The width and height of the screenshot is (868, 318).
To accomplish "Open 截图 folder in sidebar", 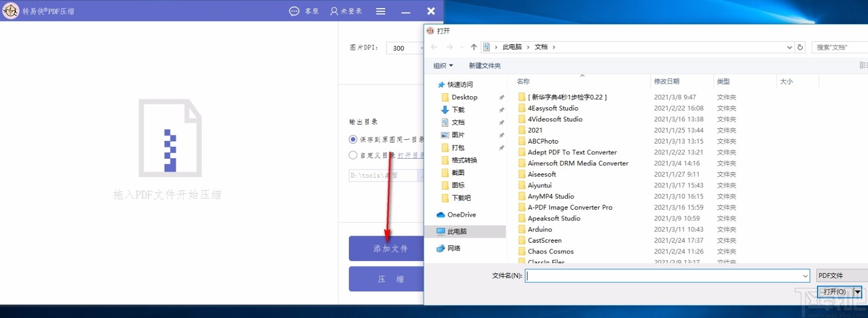I will click(458, 172).
